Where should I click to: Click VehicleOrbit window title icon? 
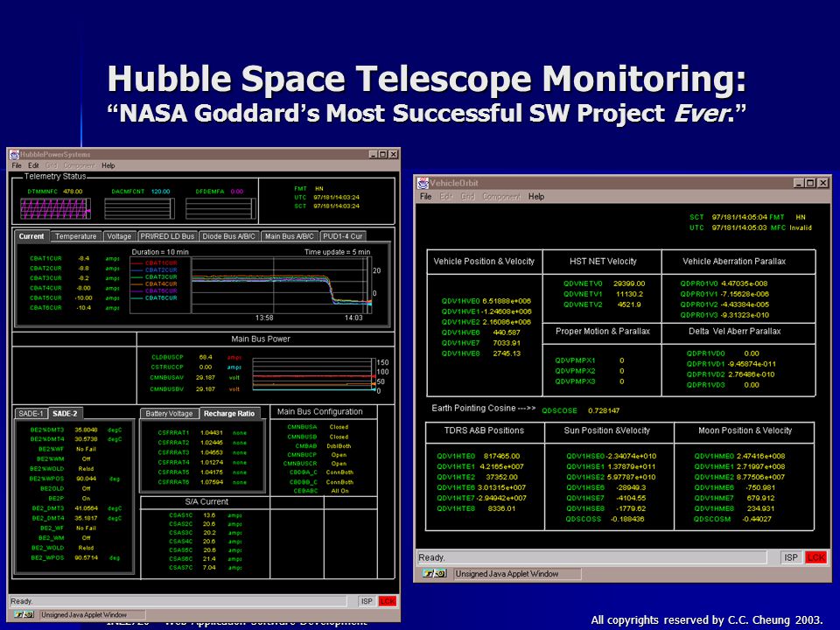[423, 183]
